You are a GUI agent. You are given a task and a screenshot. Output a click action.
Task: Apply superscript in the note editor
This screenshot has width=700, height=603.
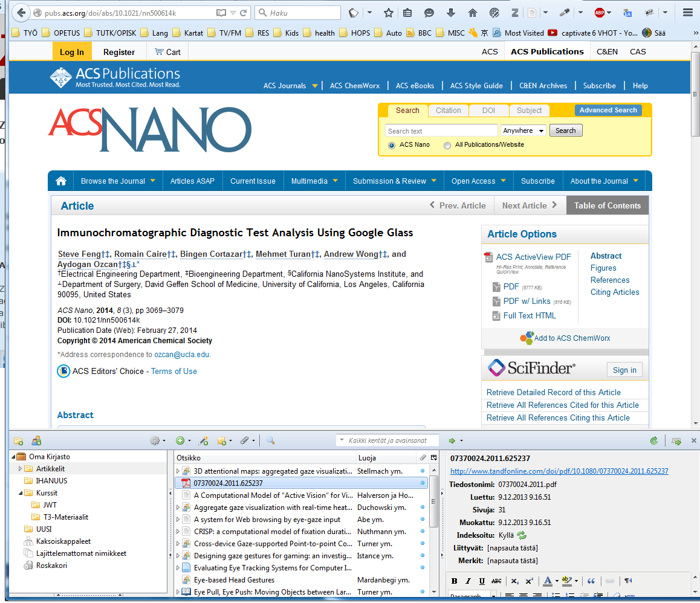(530, 581)
